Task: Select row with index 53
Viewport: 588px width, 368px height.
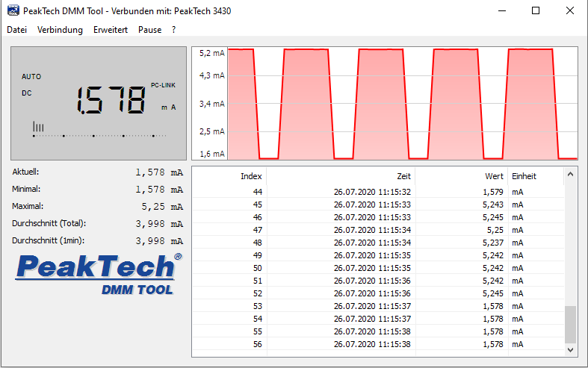Action: coord(378,306)
